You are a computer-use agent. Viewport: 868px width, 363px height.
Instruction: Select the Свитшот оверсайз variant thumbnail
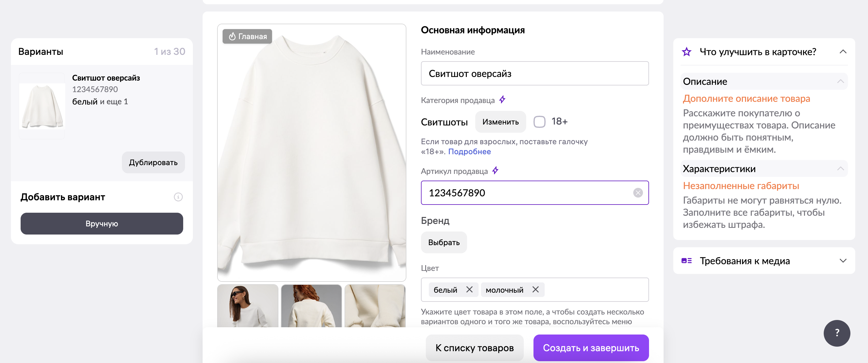point(42,106)
